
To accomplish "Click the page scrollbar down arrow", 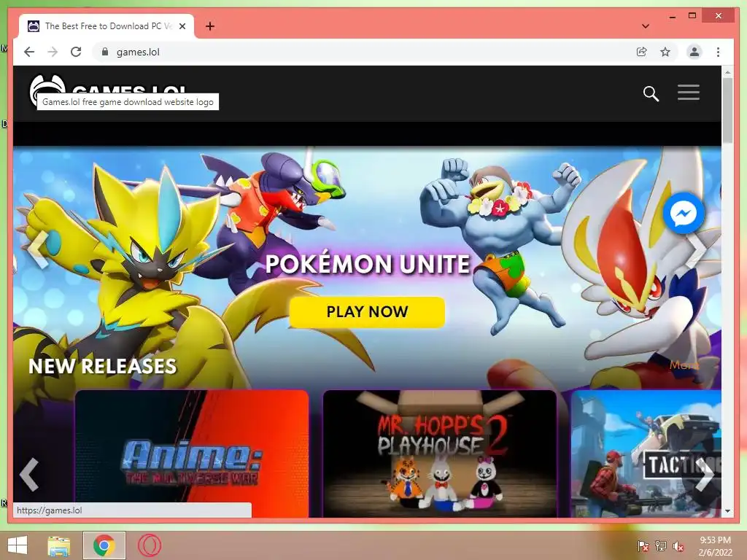I will coord(727,511).
